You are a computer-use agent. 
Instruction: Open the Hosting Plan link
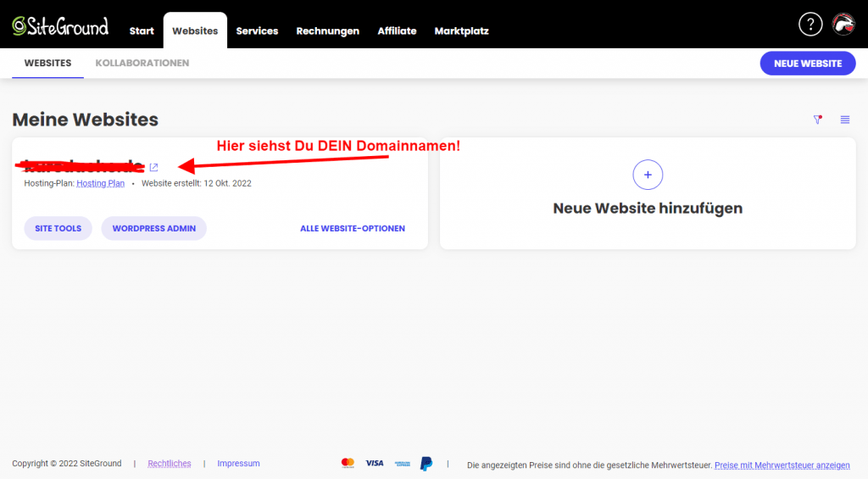[100, 183]
